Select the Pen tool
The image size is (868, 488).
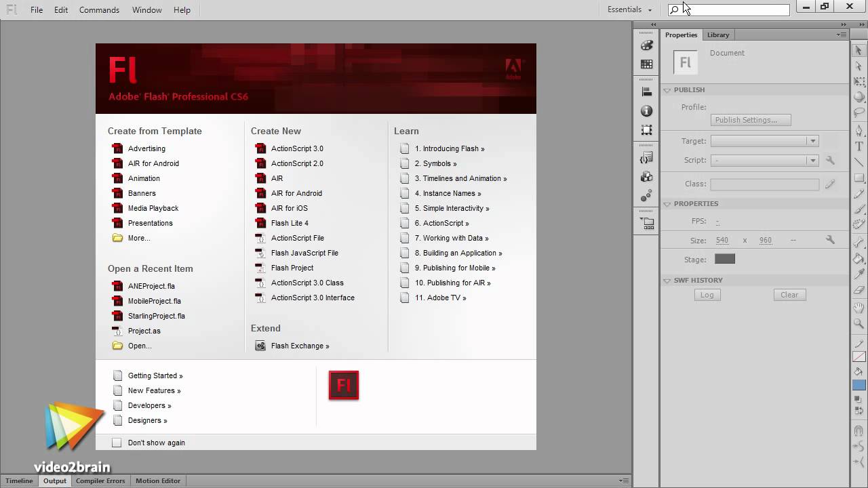(859, 131)
